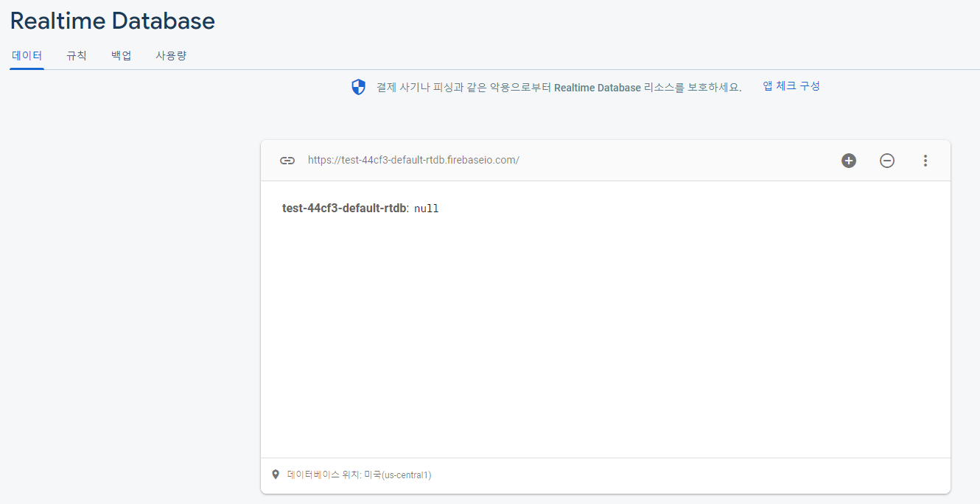Click the App Check protection notice message
980x504 pixels.
click(x=559, y=87)
